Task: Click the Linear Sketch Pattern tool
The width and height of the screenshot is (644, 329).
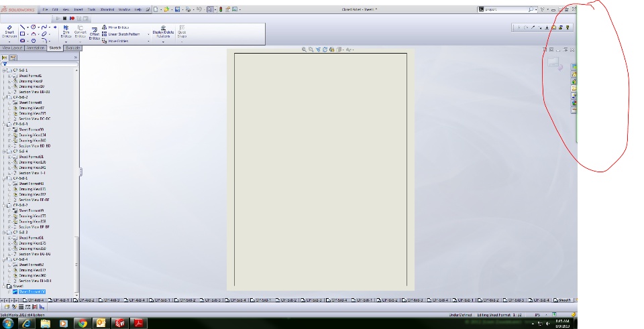Action: pos(121,34)
